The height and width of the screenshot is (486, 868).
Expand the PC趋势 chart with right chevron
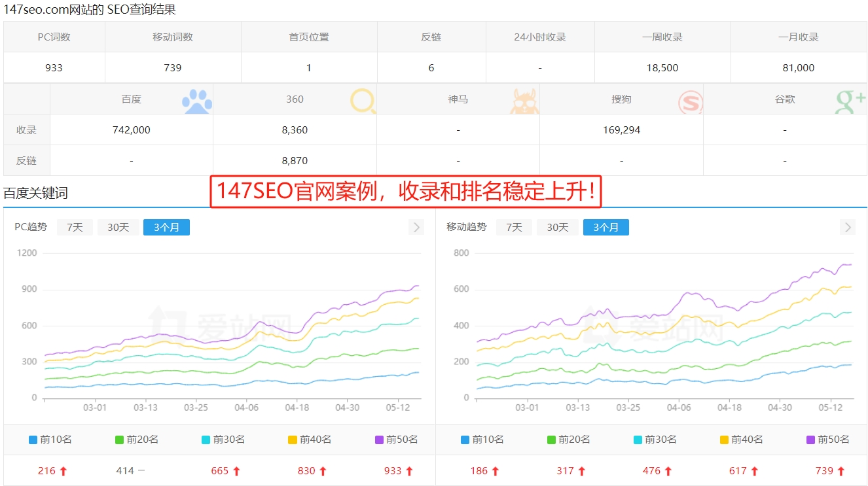(416, 227)
